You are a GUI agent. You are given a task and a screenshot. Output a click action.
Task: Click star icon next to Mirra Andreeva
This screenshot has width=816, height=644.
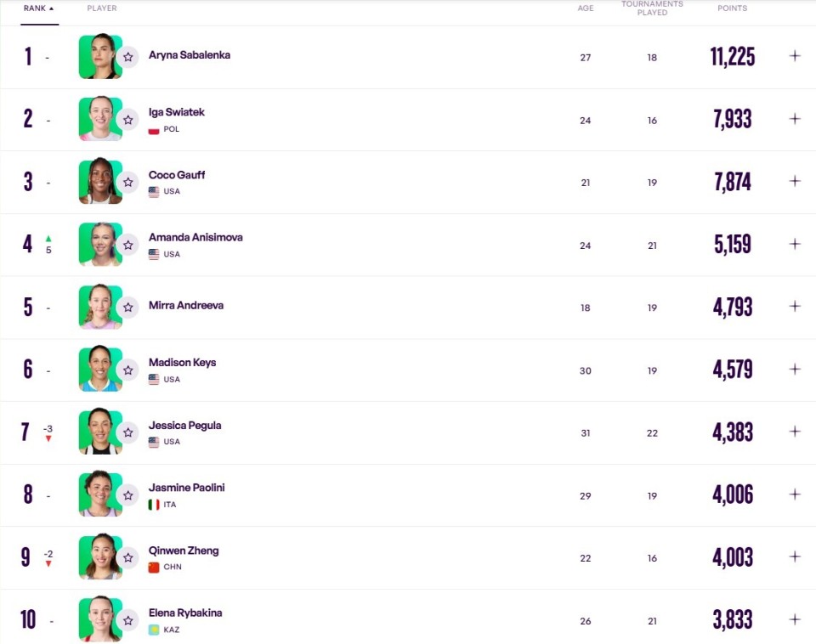[x=127, y=307]
